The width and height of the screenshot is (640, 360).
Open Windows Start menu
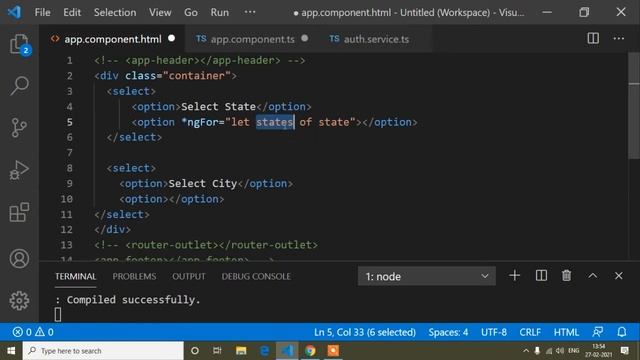pyautogui.click(x=11, y=351)
